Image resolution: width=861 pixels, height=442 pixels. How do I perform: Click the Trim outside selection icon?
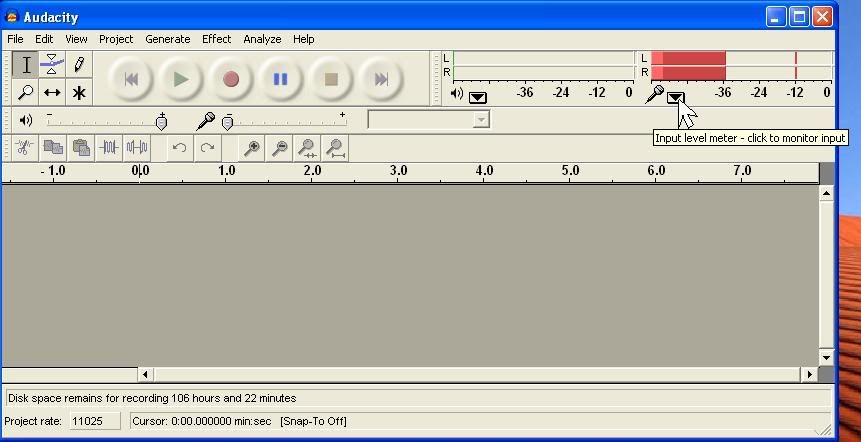coord(109,148)
